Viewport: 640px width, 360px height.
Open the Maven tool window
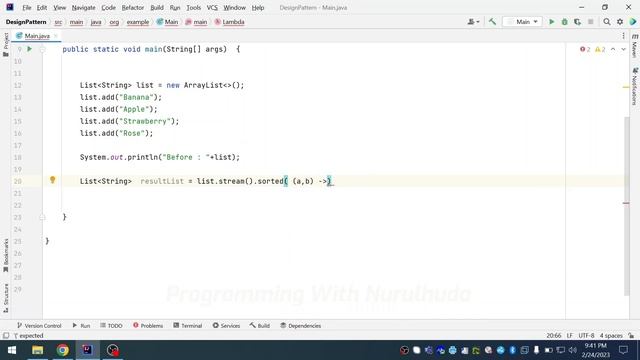click(x=634, y=46)
